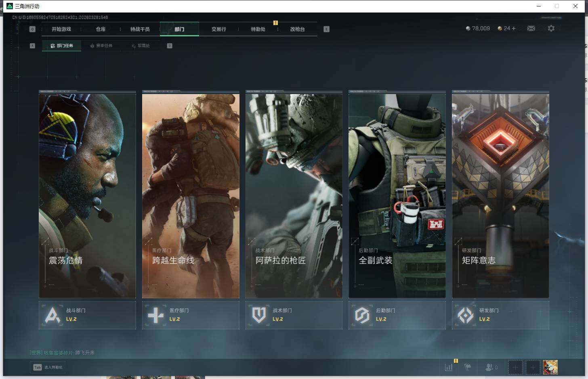Click the 后勤部门 hexagon emblem icon

tap(362, 315)
